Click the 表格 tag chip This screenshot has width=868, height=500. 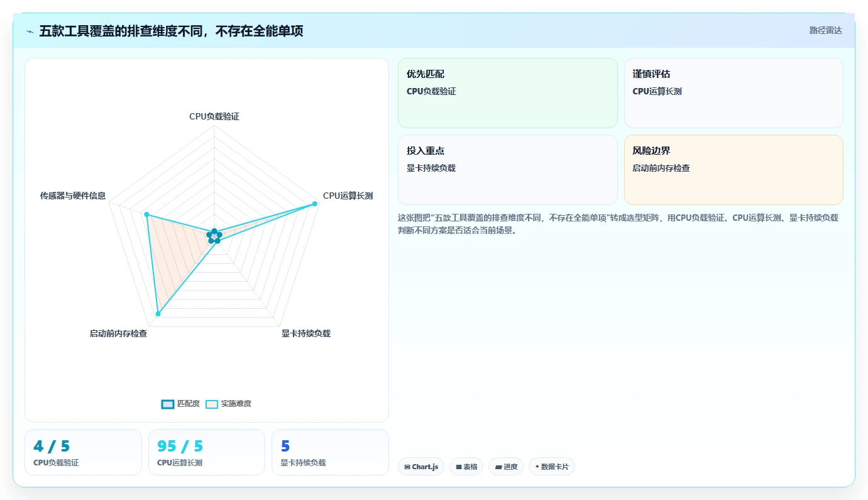point(466,467)
